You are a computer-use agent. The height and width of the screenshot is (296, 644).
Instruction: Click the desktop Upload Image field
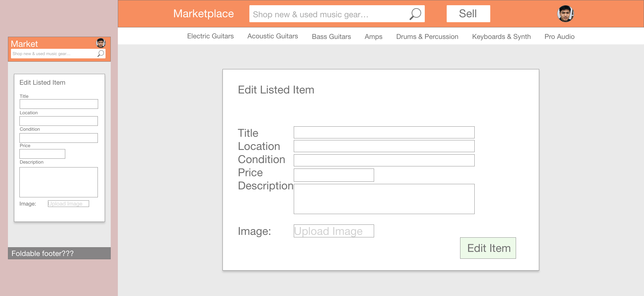[x=334, y=231]
